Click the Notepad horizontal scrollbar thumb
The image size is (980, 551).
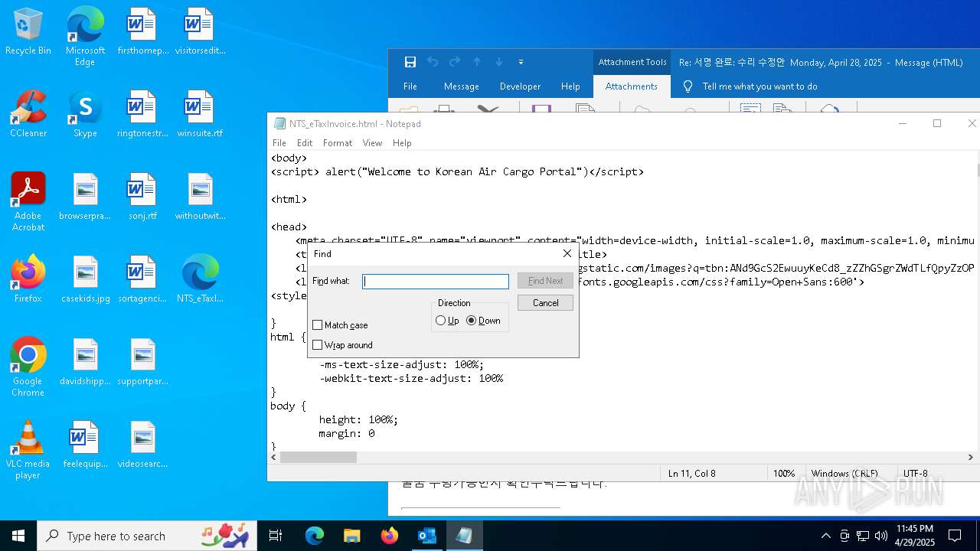[x=318, y=457]
